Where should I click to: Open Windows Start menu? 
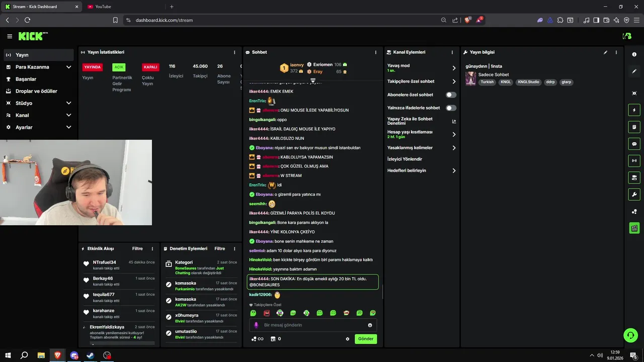coord(9,355)
